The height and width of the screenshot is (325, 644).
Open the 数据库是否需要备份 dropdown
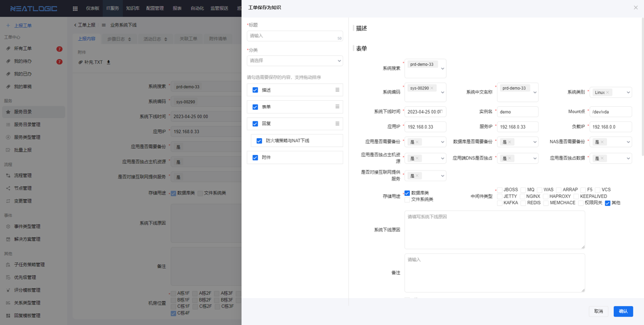pos(518,142)
